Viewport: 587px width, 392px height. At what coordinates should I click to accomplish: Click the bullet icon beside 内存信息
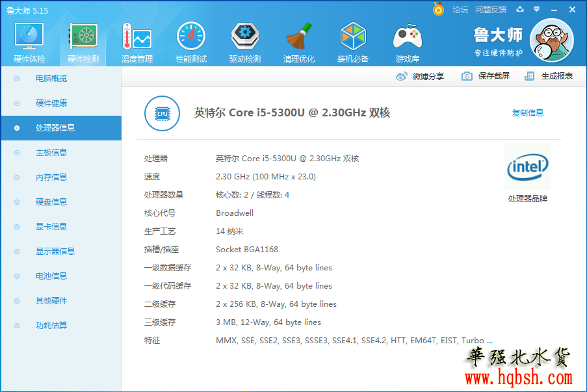click(x=17, y=177)
